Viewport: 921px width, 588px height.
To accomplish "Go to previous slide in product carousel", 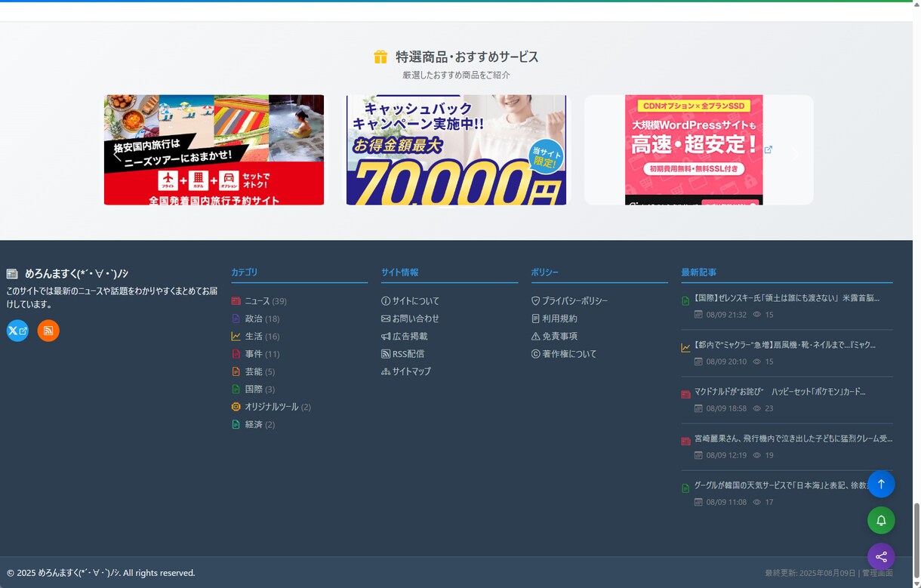I will [116, 154].
